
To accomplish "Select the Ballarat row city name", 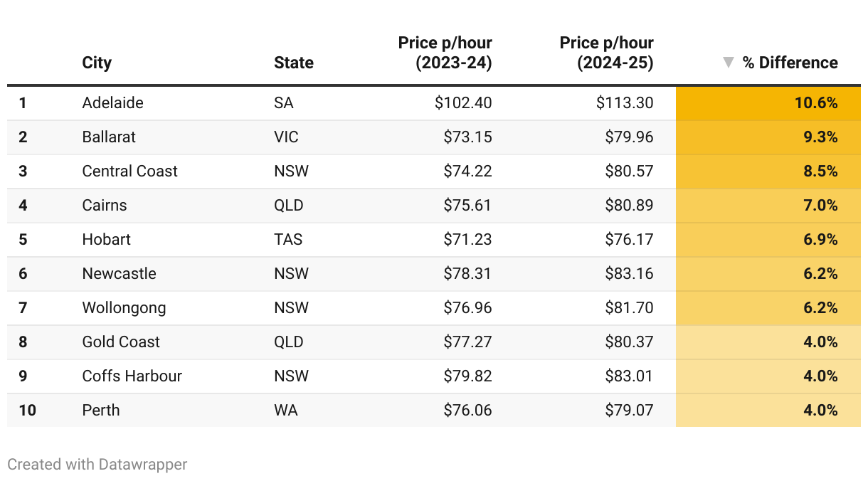I will tap(109, 137).
